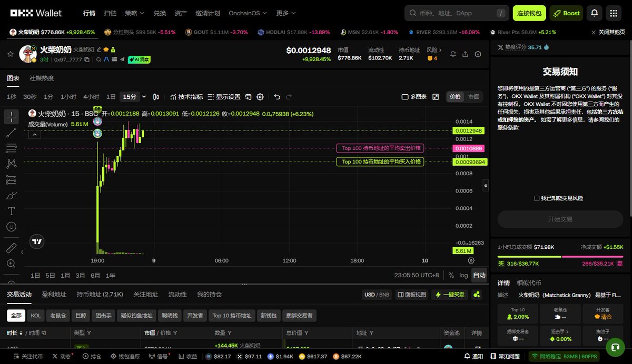Click the undo arrow above chart
Image resolution: width=632 pixels, height=364 pixels.
277,97
